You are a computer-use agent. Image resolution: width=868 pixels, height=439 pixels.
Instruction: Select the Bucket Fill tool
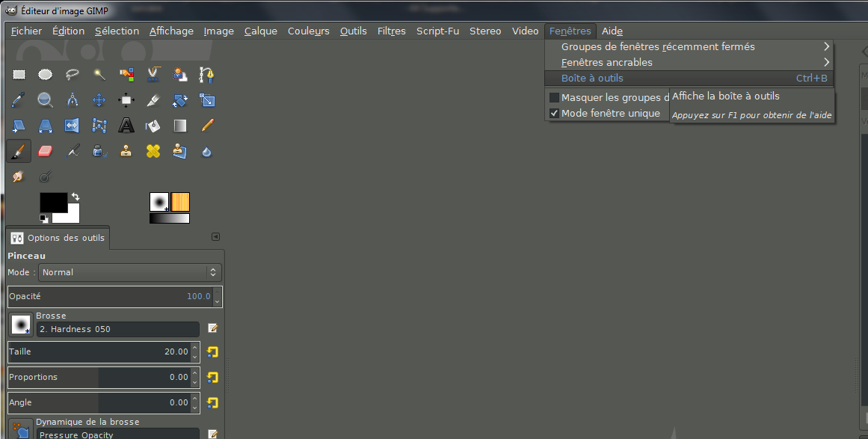click(x=153, y=126)
